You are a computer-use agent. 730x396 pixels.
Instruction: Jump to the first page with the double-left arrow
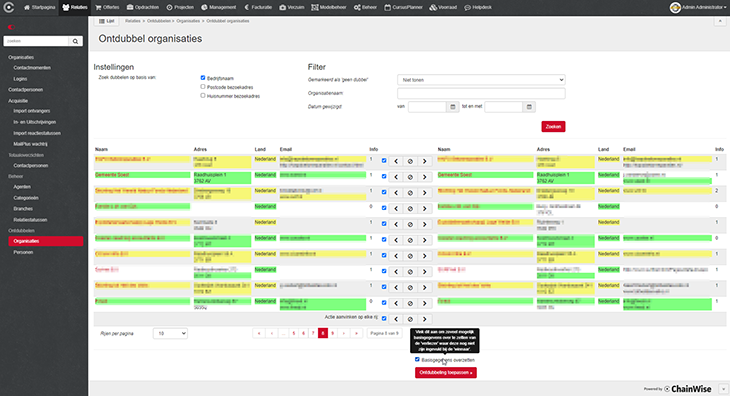pos(259,333)
